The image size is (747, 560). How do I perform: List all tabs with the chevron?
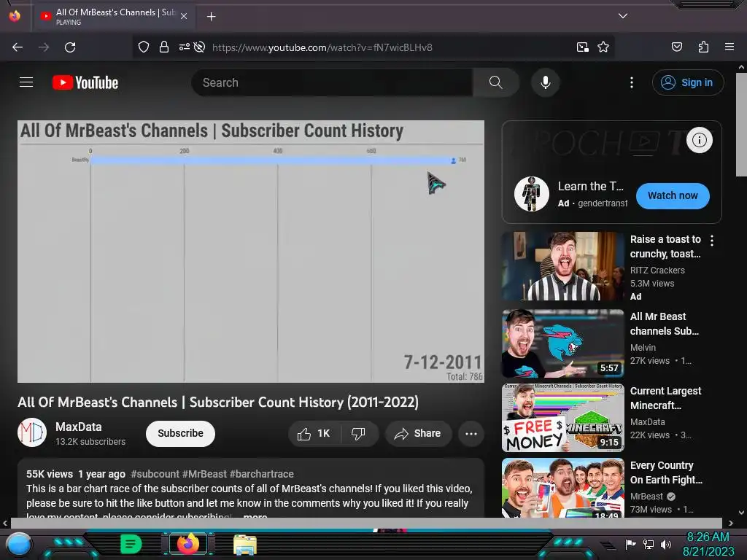point(623,16)
